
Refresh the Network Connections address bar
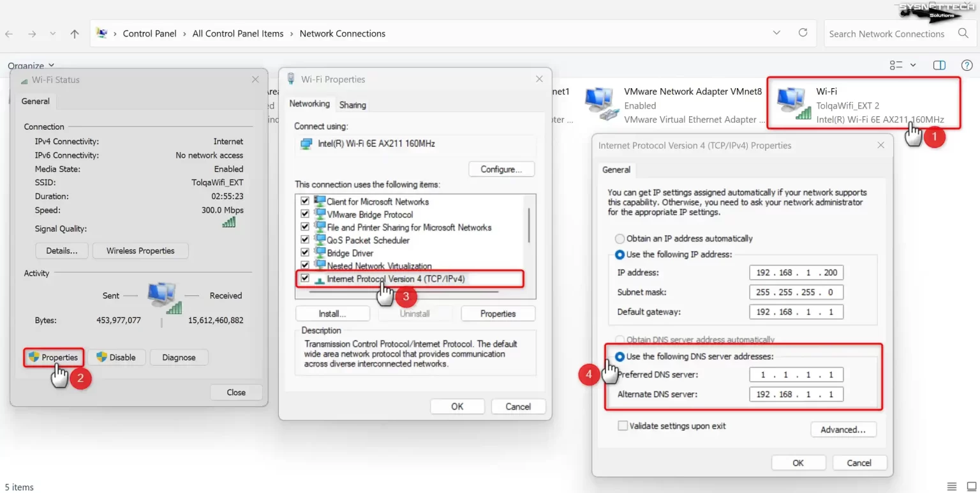point(803,33)
